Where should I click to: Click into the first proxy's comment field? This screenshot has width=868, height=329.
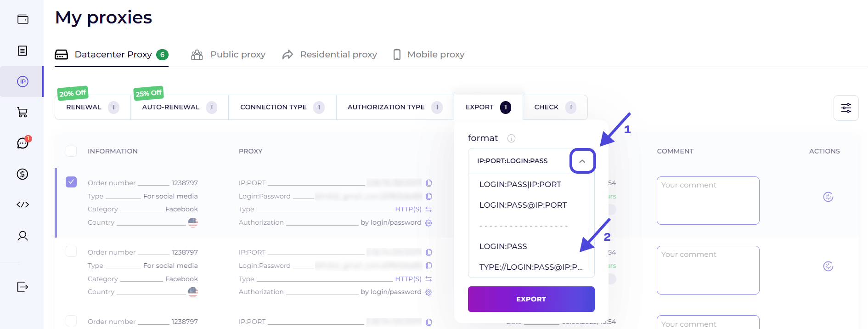click(708, 201)
